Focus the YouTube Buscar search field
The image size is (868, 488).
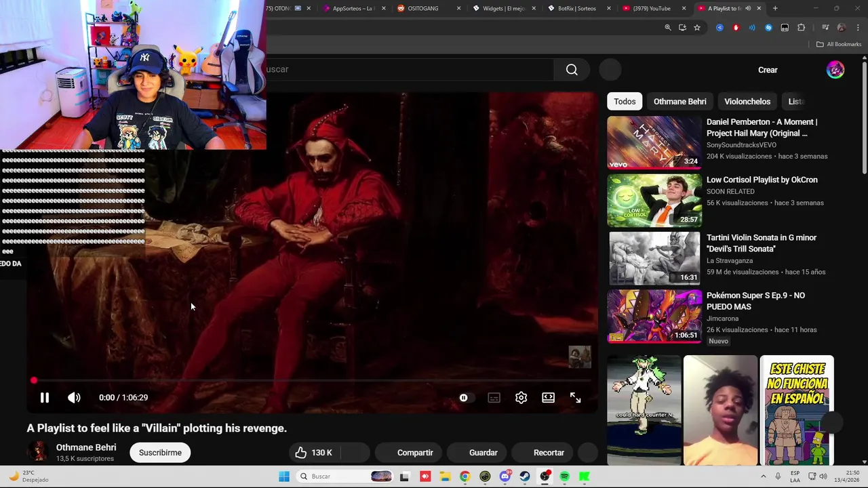click(410, 70)
